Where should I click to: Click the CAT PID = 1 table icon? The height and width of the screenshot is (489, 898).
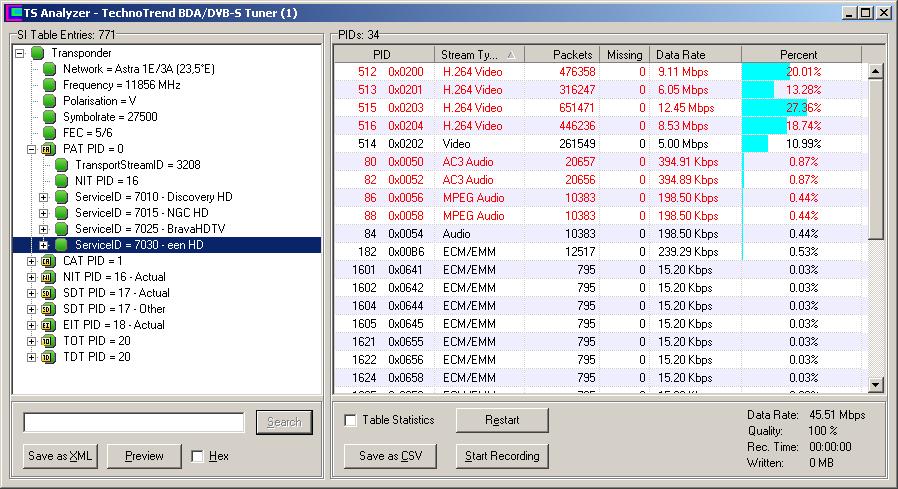49,262
